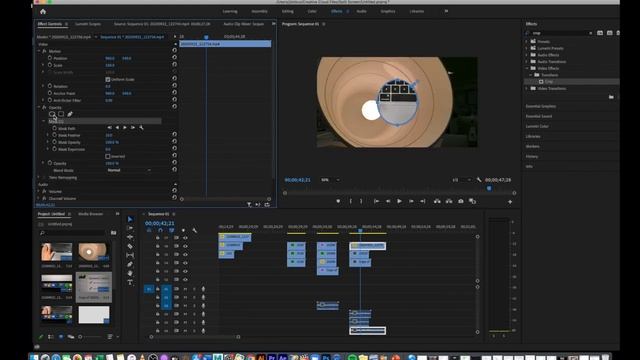Open the Audio workspace tab
640x360 pixels.
tap(362, 11)
